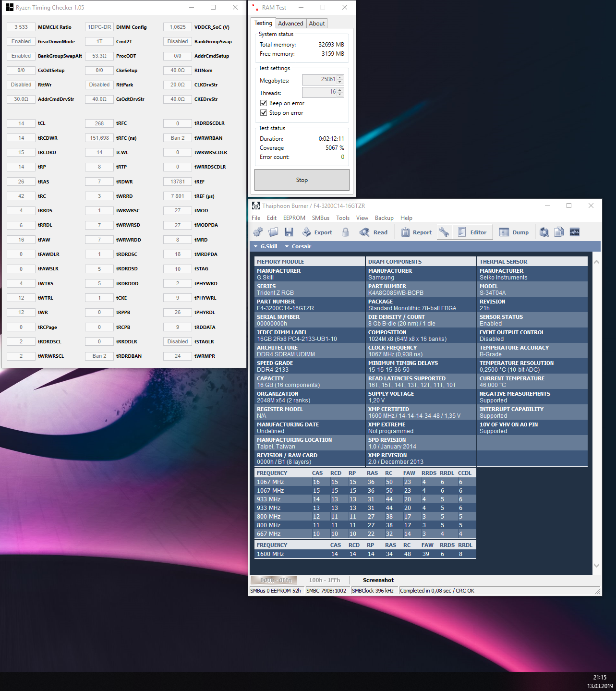Open the Backup menu
Screen dimensions: 616x691
click(384, 218)
